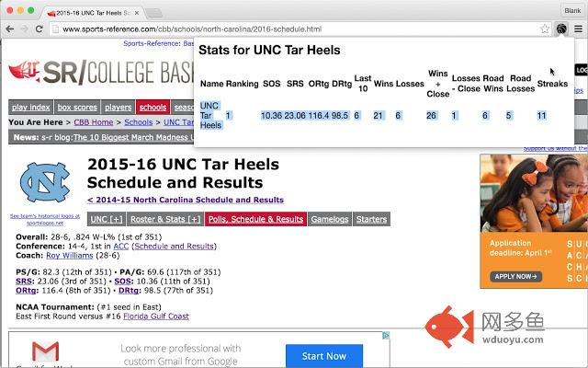588x368 pixels.
Task: Select Polls, Schedule & Results tab
Action: click(255, 219)
